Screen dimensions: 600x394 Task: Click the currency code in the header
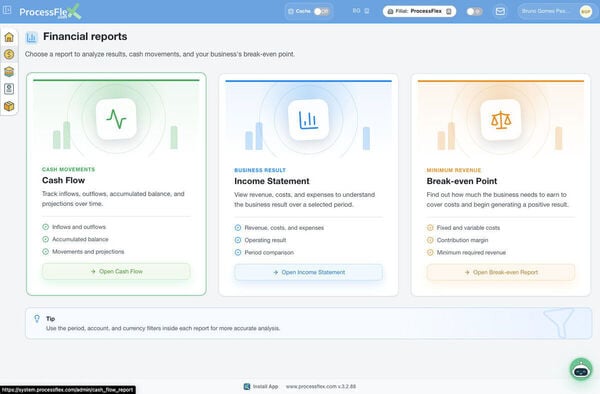coord(356,11)
